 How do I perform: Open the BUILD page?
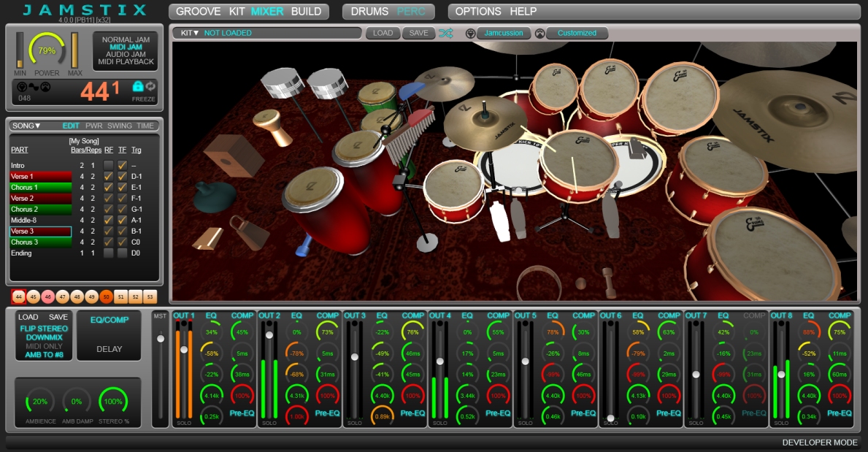306,12
